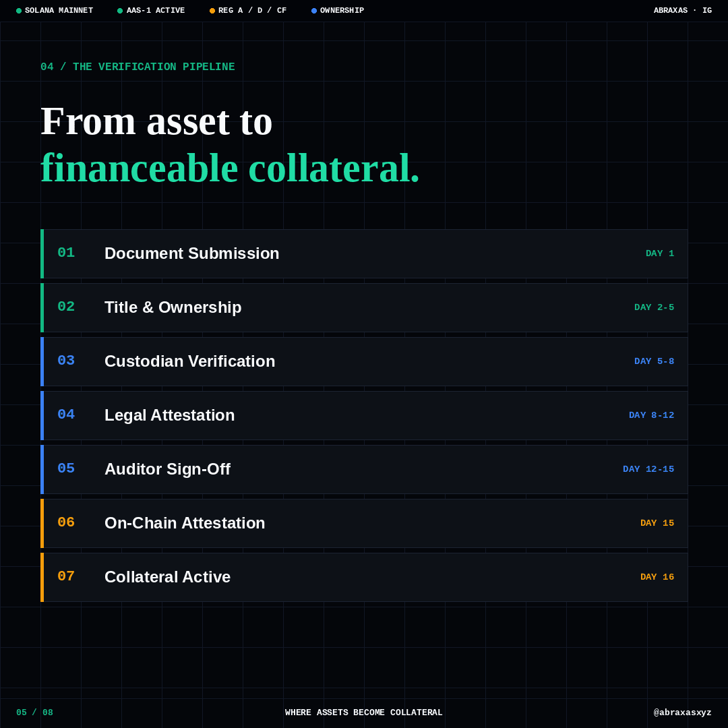728x728 pixels.
Task: Click the green dot beside AAS-1 ACTIVE
Action: tap(120, 11)
